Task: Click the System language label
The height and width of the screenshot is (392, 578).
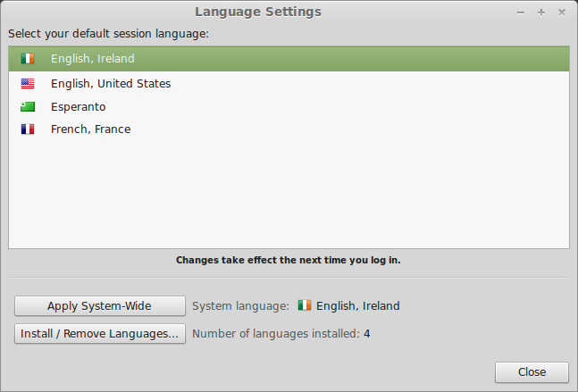Action: click(x=241, y=305)
